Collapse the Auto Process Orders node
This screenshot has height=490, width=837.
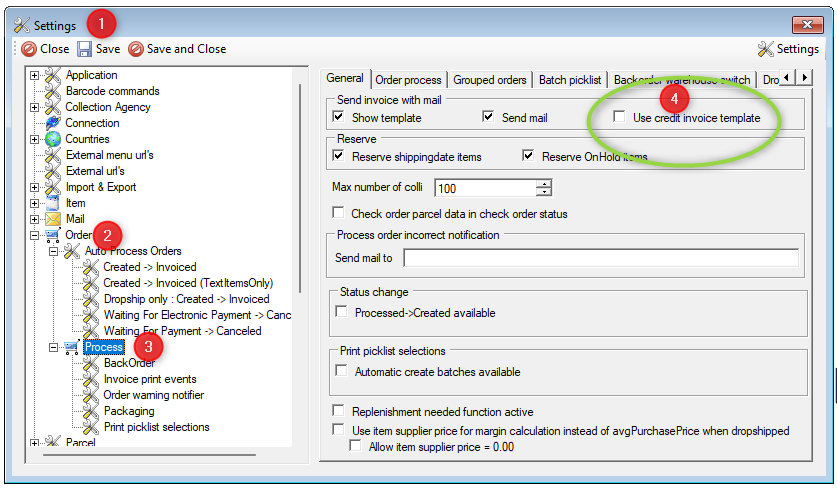coord(53,251)
